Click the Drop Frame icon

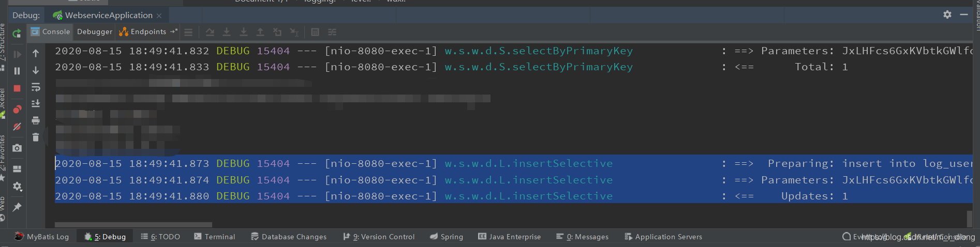(277, 32)
